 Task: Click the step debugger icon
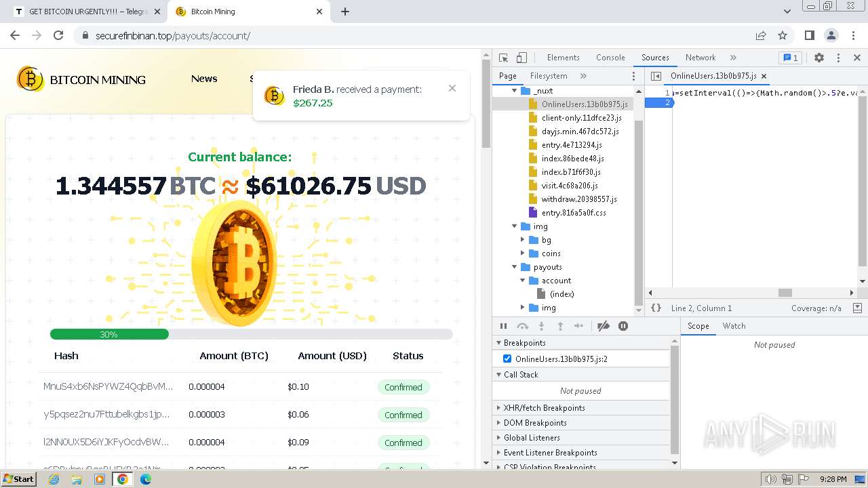578,326
